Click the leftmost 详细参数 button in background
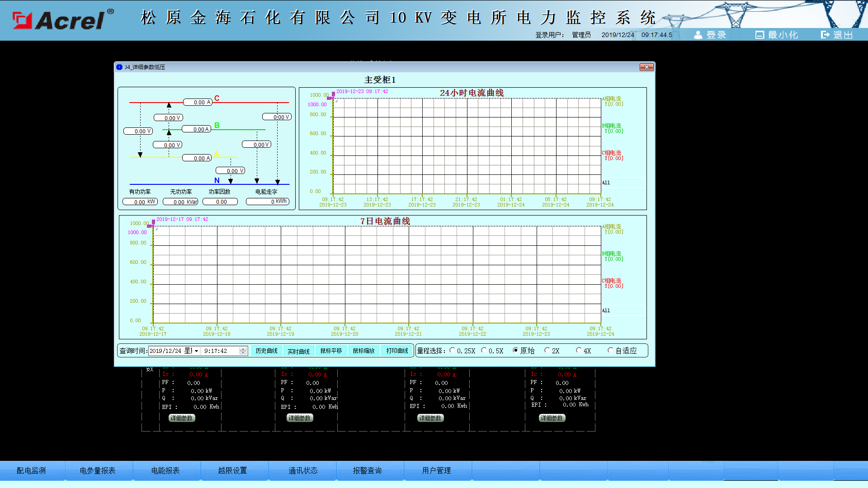 [x=182, y=418]
